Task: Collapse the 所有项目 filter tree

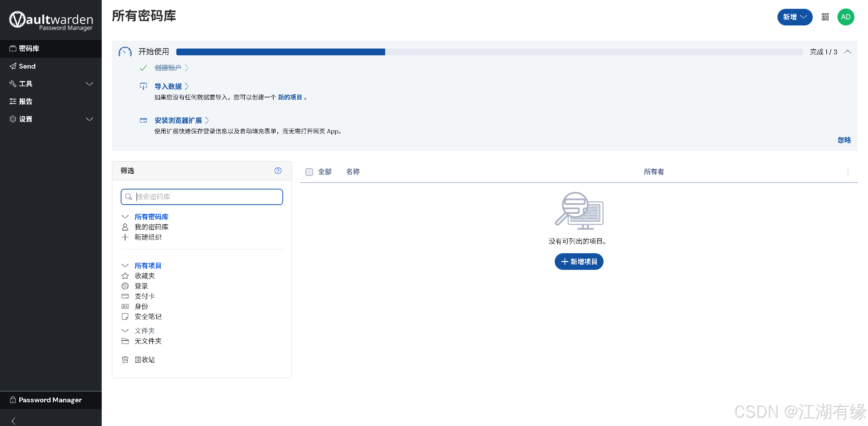Action: click(x=125, y=265)
